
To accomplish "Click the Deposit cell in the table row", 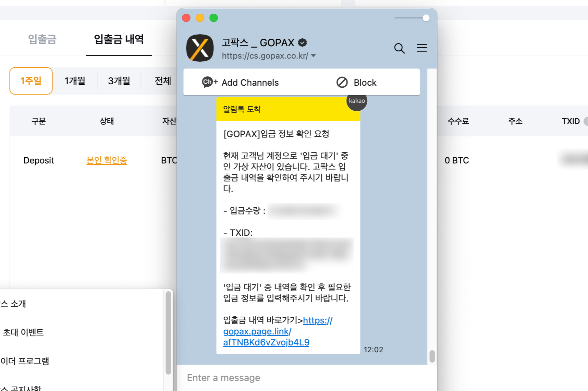I will pos(39,160).
